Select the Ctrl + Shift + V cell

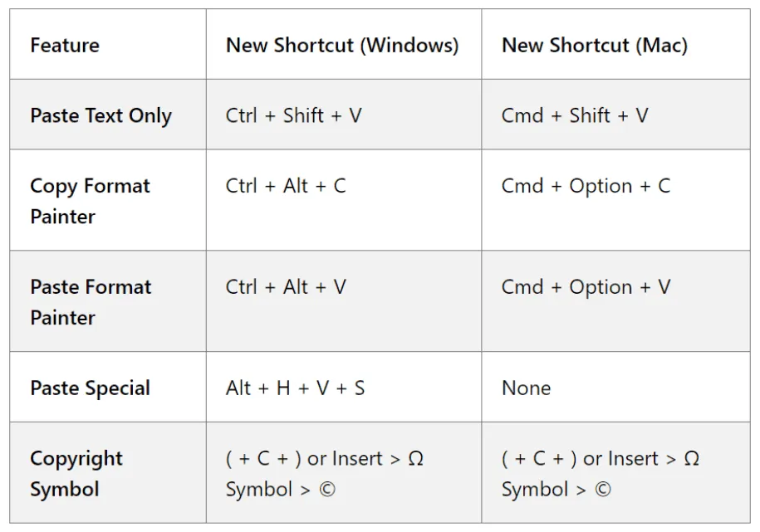click(294, 115)
